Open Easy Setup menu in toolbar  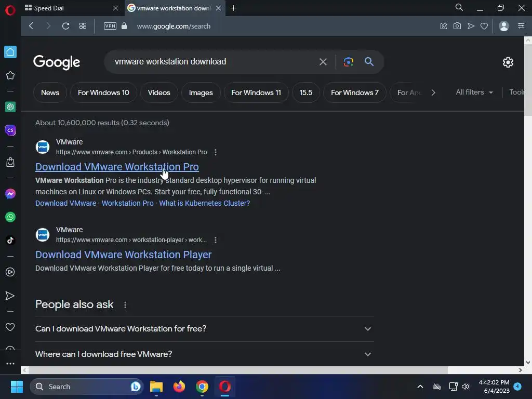tap(521, 26)
